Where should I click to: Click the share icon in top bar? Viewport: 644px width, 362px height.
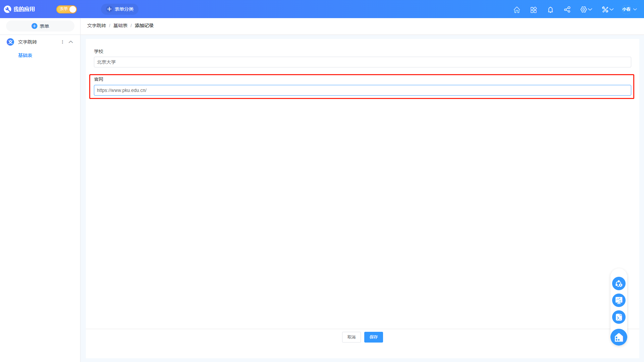click(x=567, y=9)
